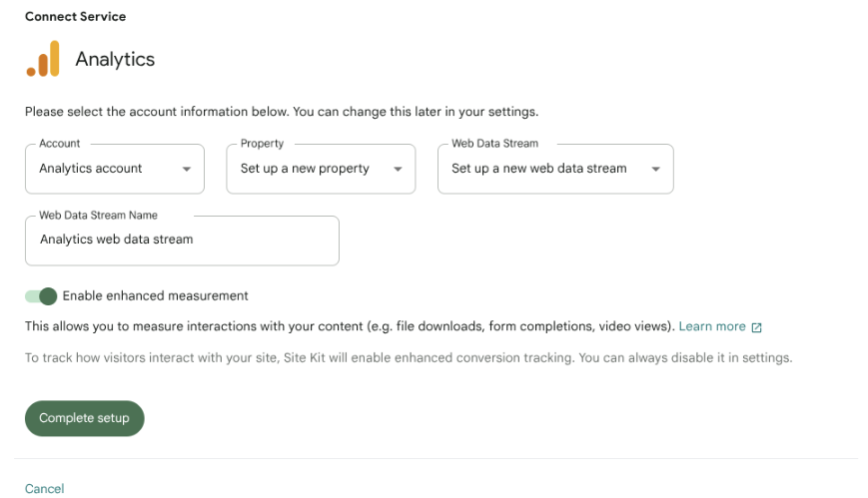Click the Complete setup button
This screenshot has width=868, height=498.
85,418
